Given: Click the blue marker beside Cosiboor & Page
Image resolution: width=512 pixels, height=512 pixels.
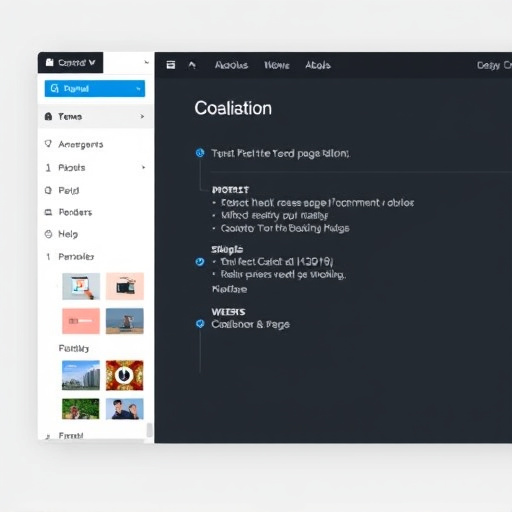Looking at the screenshot, I should pos(200,323).
